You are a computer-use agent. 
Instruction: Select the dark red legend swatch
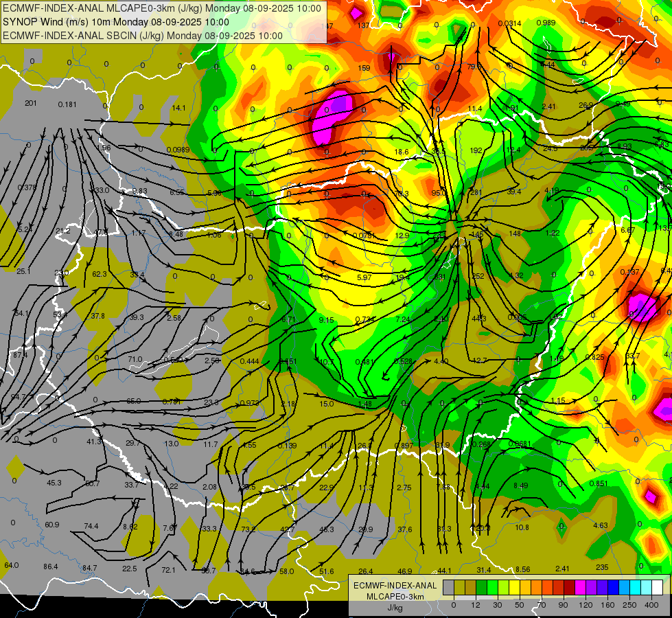pos(569,588)
